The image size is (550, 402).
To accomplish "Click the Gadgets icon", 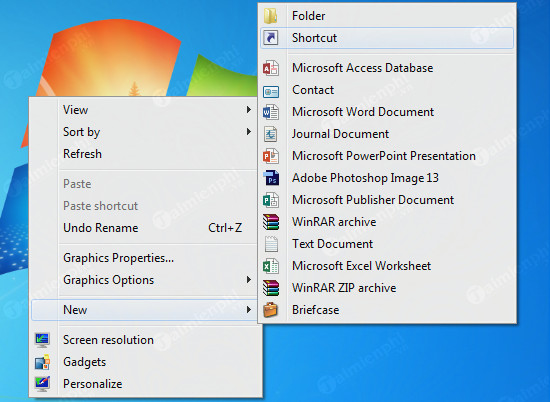I will pyautogui.click(x=42, y=362).
